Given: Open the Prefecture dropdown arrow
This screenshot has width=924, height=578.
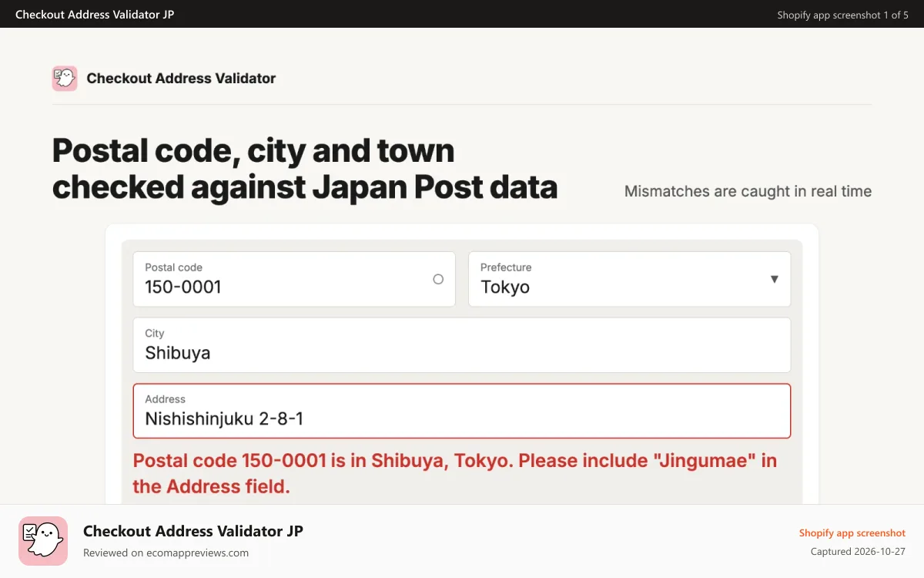Looking at the screenshot, I should point(775,279).
